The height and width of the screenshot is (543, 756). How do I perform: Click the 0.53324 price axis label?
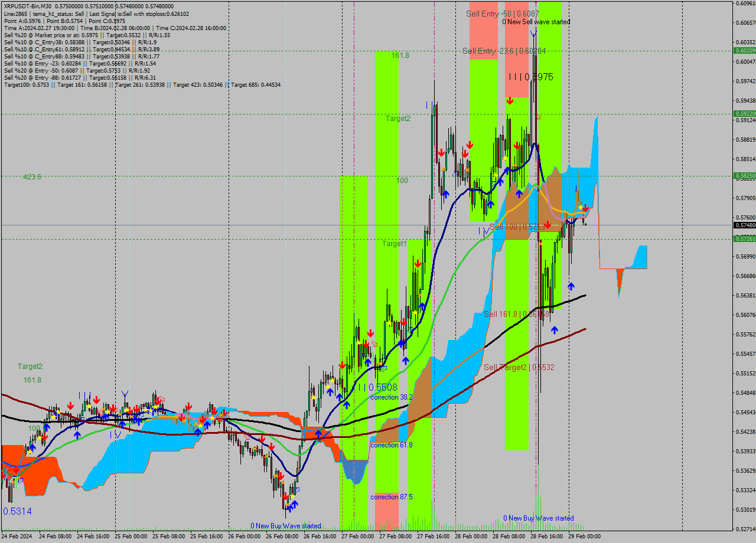coord(745,490)
